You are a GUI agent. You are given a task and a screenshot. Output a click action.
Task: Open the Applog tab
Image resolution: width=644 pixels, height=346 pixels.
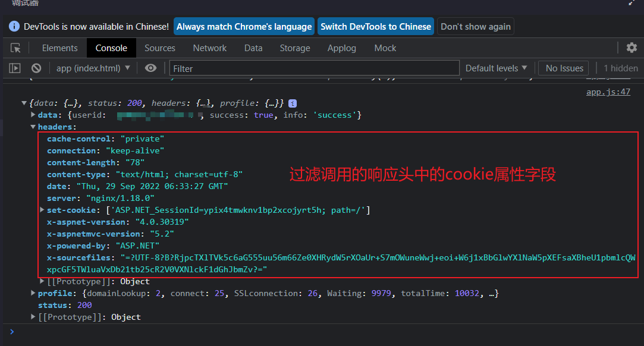point(342,48)
